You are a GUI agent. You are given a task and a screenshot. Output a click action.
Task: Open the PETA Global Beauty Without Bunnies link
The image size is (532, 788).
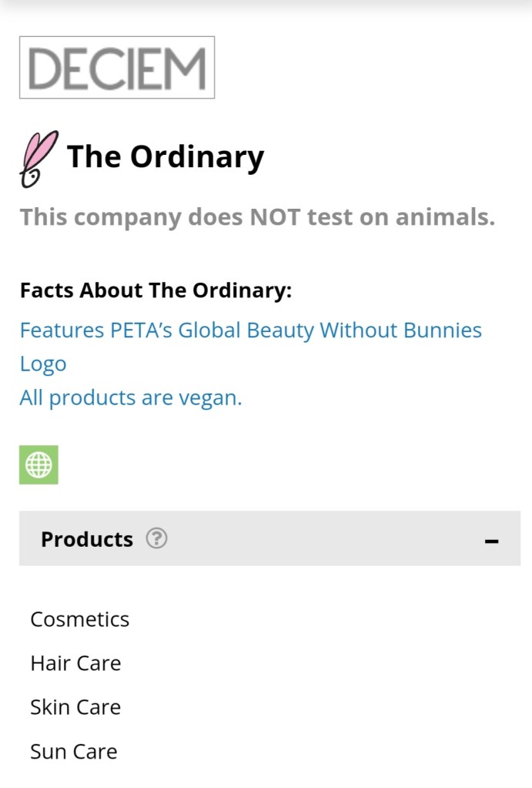250,330
